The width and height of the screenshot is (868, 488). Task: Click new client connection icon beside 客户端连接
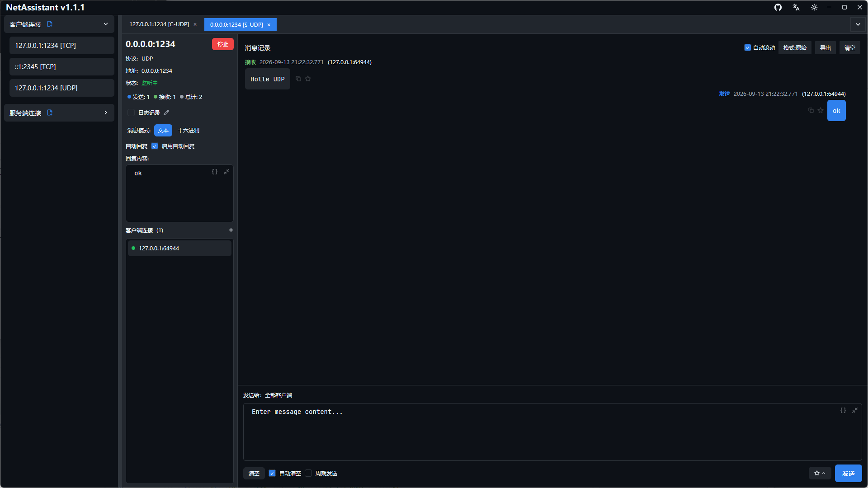pyautogui.click(x=50, y=24)
